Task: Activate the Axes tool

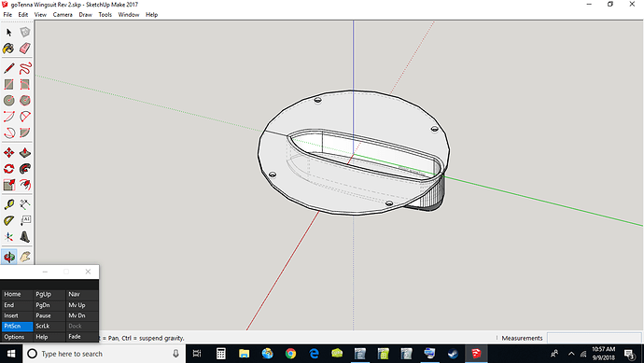Action: pyautogui.click(x=9, y=237)
